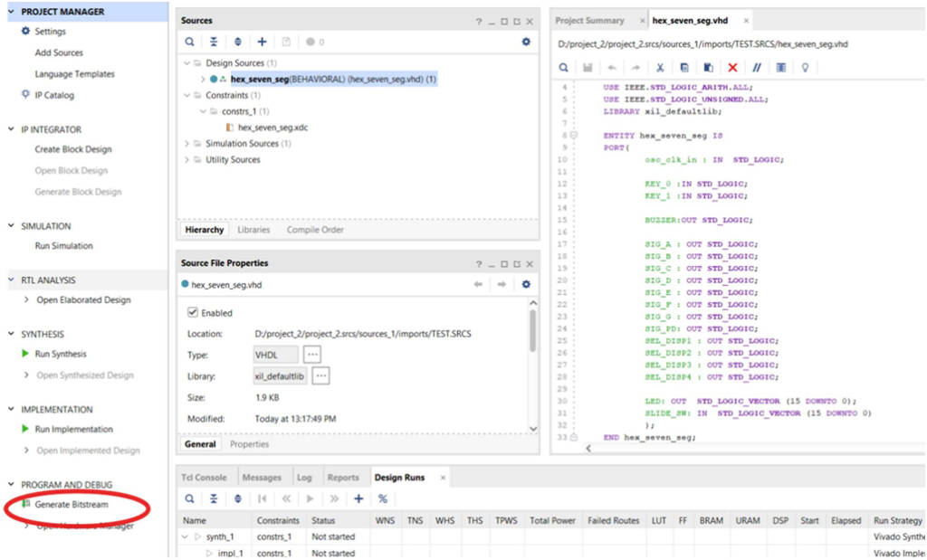Click Run Synthesis
927x560 pixels.
coord(62,354)
